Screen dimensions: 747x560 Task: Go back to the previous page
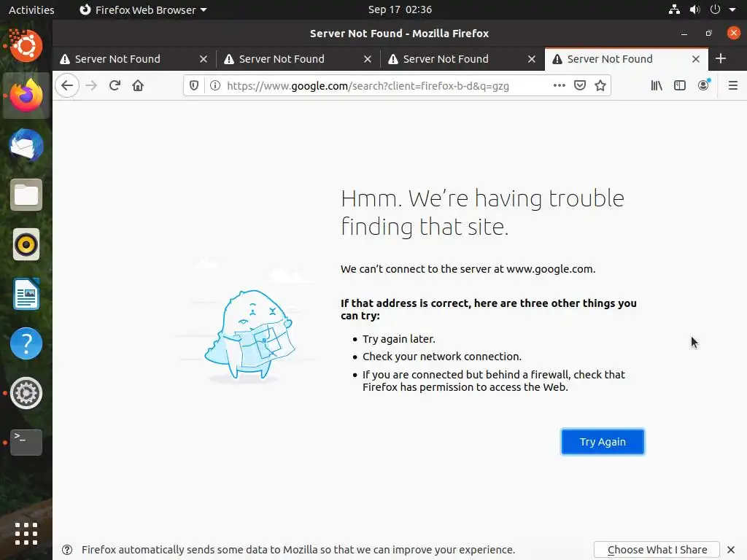pos(67,86)
